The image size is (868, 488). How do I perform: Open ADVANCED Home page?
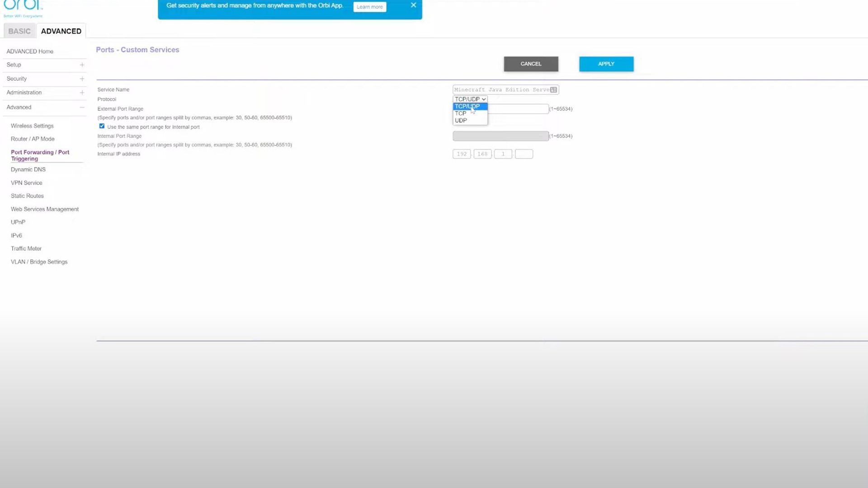point(30,52)
